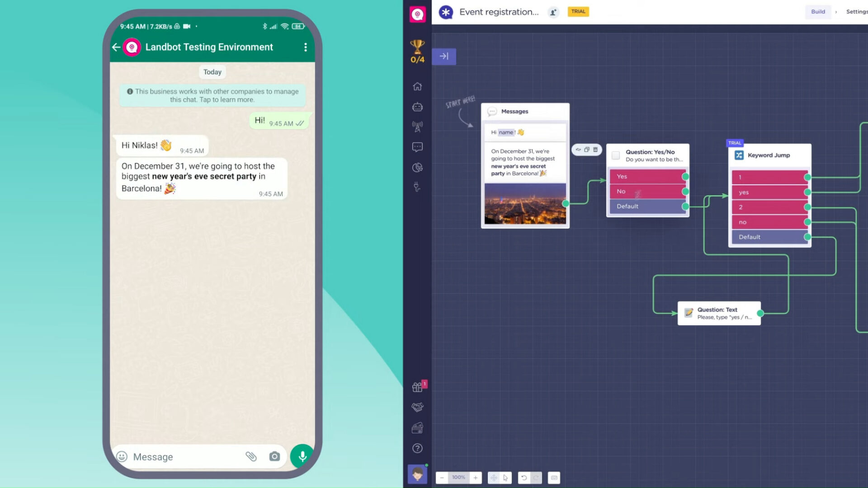The width and height of the screenshot is (868, 488).
Task: Open the Settings tab
Action: (x=857, y=12)
